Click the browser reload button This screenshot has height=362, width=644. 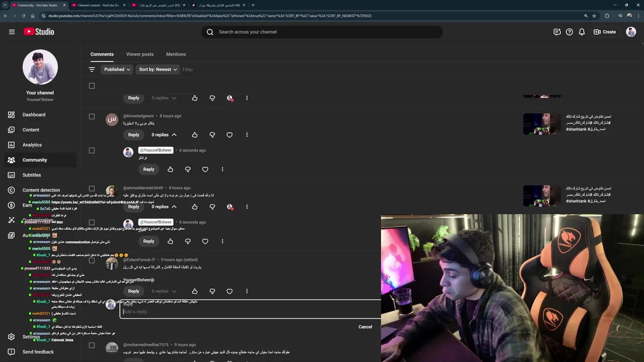click(23, 16)
